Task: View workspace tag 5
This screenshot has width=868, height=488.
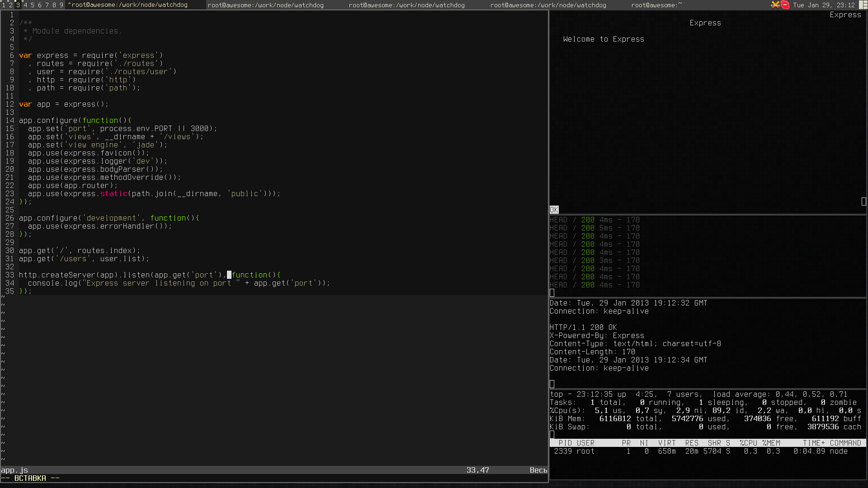Action: [x=33, y=5]
